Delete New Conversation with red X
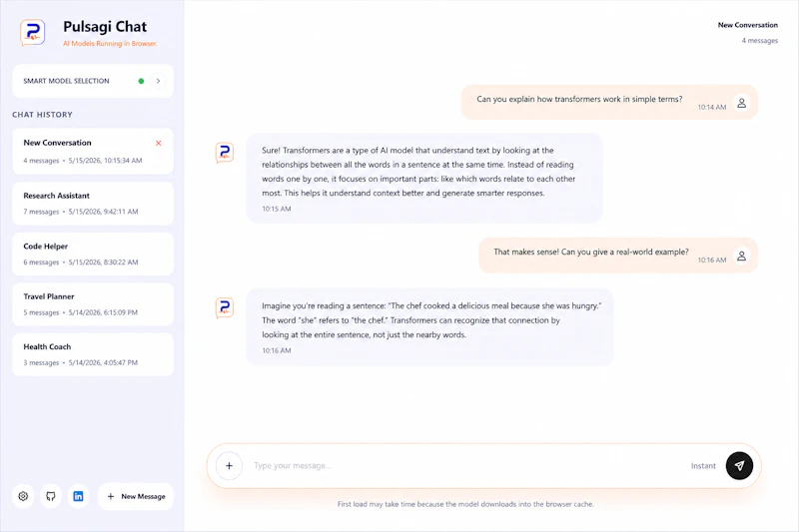This screenshot has height=532, width=799. [159, 143]
